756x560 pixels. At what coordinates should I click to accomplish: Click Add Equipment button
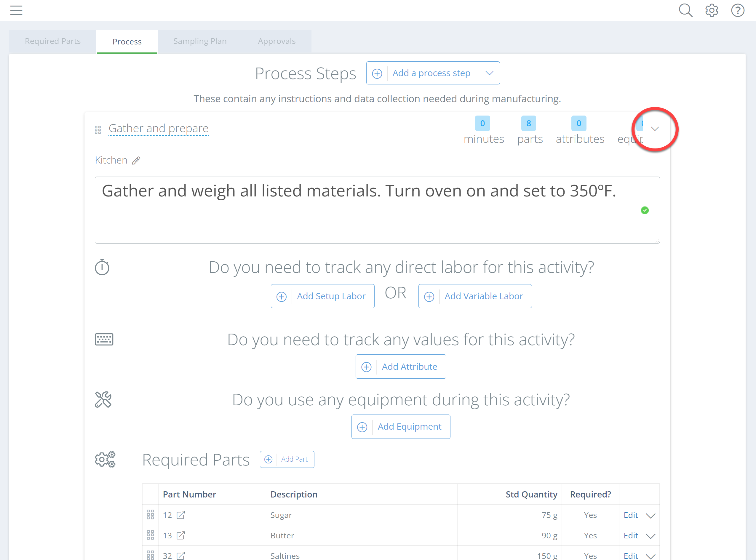[401, 427]
